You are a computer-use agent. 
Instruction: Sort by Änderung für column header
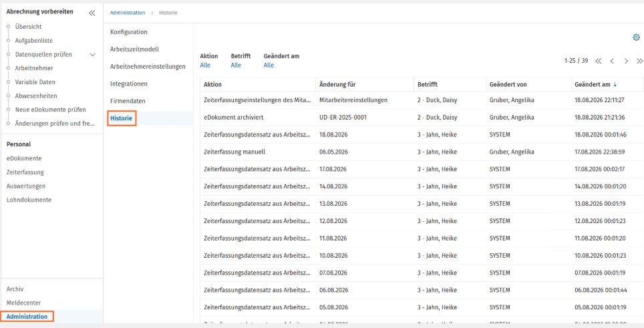tap(337, 85)
